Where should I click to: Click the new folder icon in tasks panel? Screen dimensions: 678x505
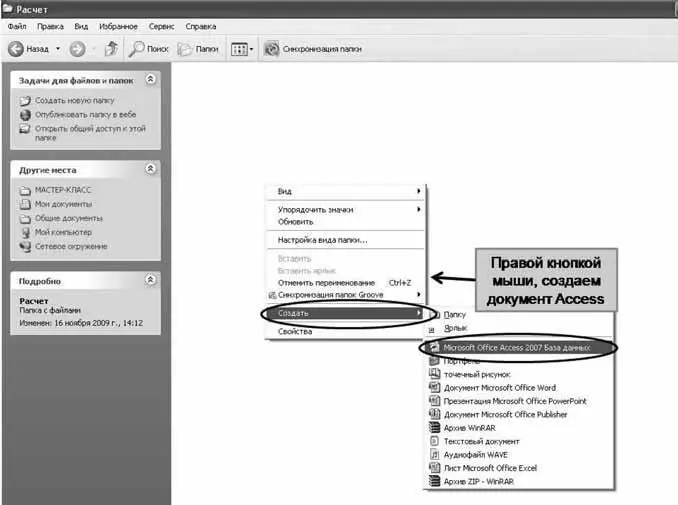[25, 101]
